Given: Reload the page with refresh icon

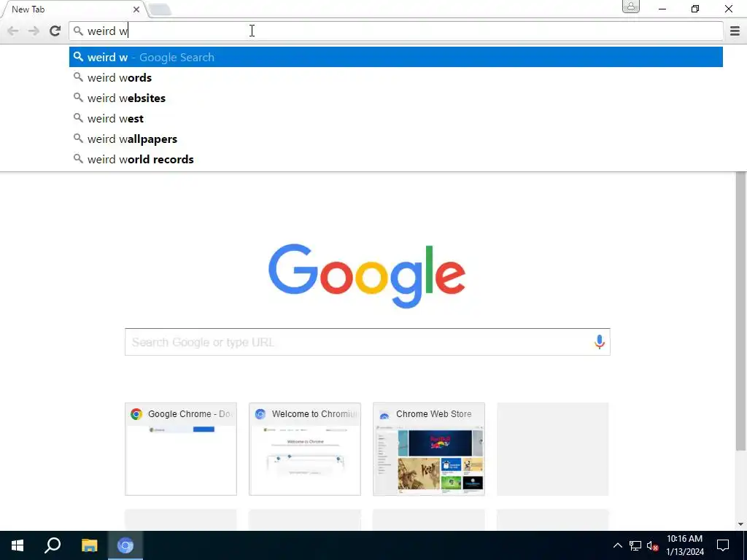Looking at the screenshot, I should click(x=55, y=31).
